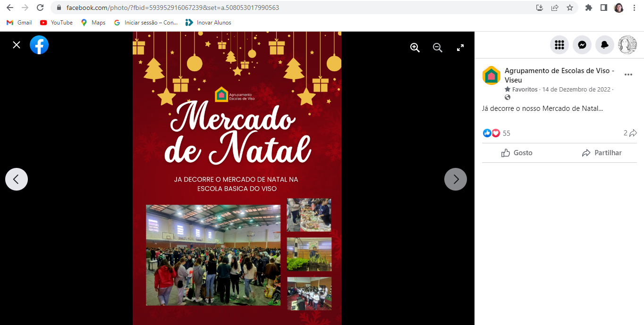Open Chrome extensions puzzle icon
This screenshot has width=644, height=325.
(589, 8)
